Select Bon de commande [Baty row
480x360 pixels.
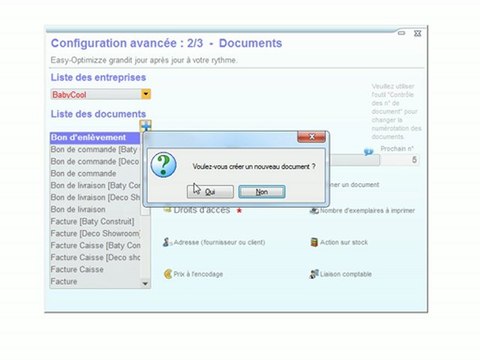click(95, 150)
